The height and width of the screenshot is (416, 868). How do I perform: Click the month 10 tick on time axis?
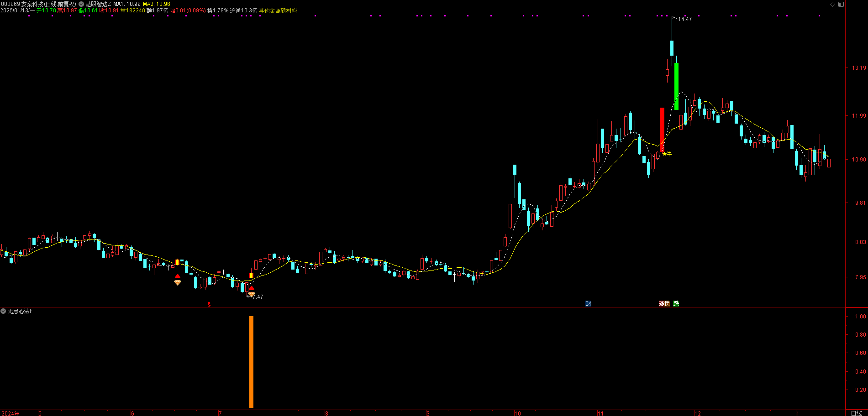coord(517,413)
